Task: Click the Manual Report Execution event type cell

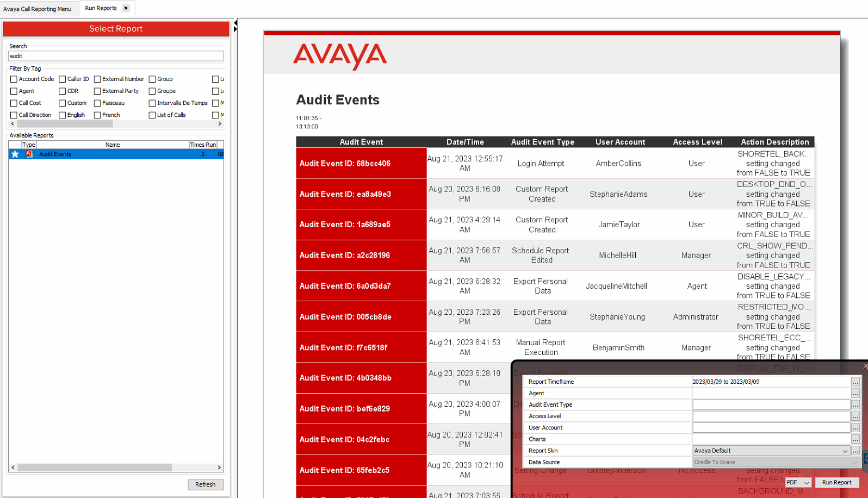Action: [x=541, y=347]
